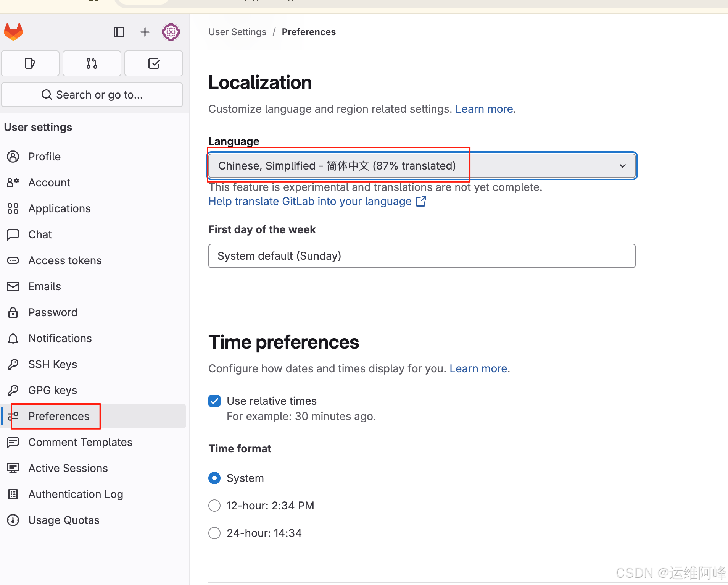The height and width of the screenshot is (585, 728).
Task: Click the GitLab logo
Action: [x=13, y=32]
